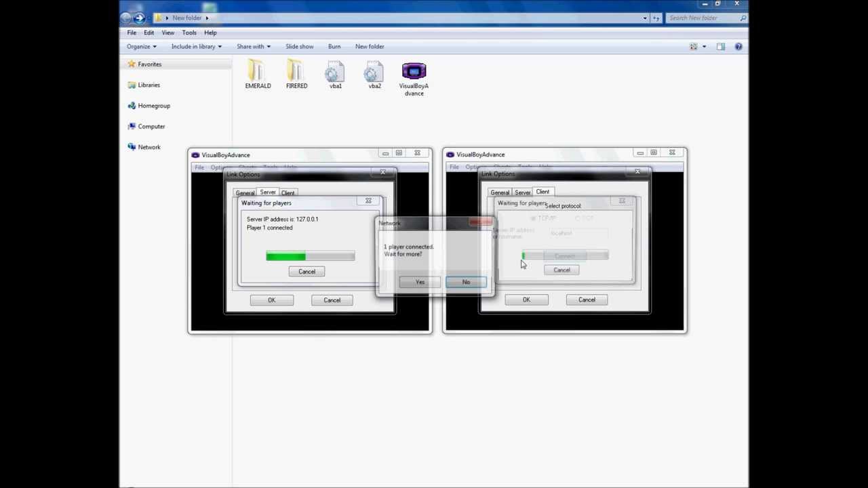This screenshot has height=488, width=868.
Task: Toggle the preview pane icon
Action: tap(721, 47)
